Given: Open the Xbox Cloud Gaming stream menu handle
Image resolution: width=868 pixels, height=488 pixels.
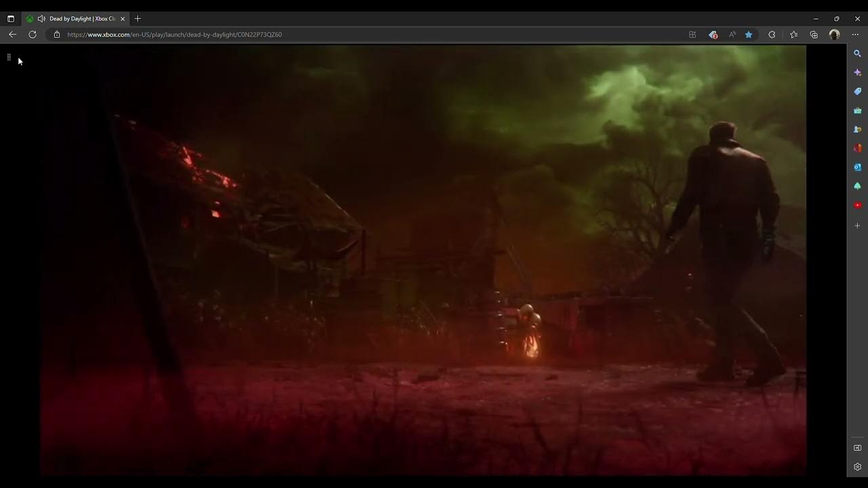Looking at the screenshot, I should (9, 58).
